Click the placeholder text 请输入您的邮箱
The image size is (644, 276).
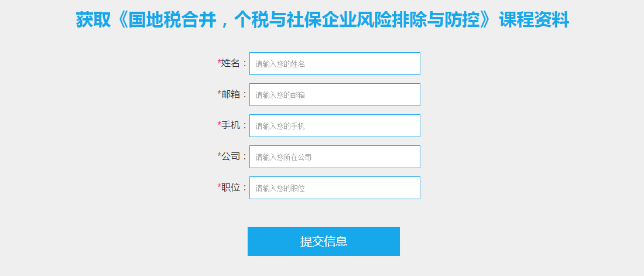click(280, 95)
